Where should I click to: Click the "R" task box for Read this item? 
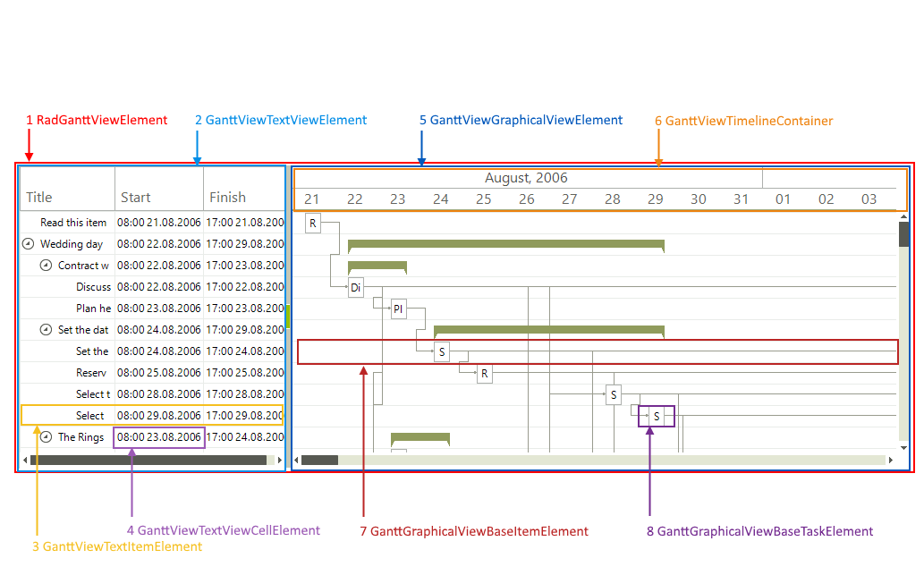[313, 223]
